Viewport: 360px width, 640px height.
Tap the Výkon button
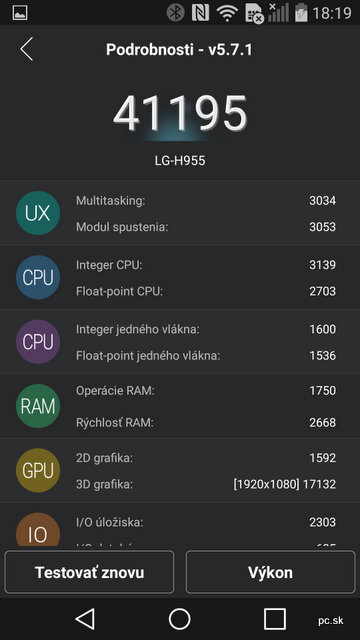pyautogui.click(x=270, y=572)
